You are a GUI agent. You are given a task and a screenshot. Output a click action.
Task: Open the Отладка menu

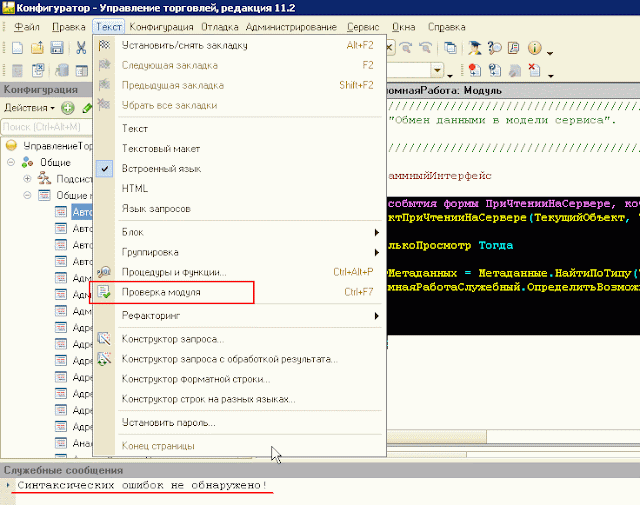pos(220,27)
